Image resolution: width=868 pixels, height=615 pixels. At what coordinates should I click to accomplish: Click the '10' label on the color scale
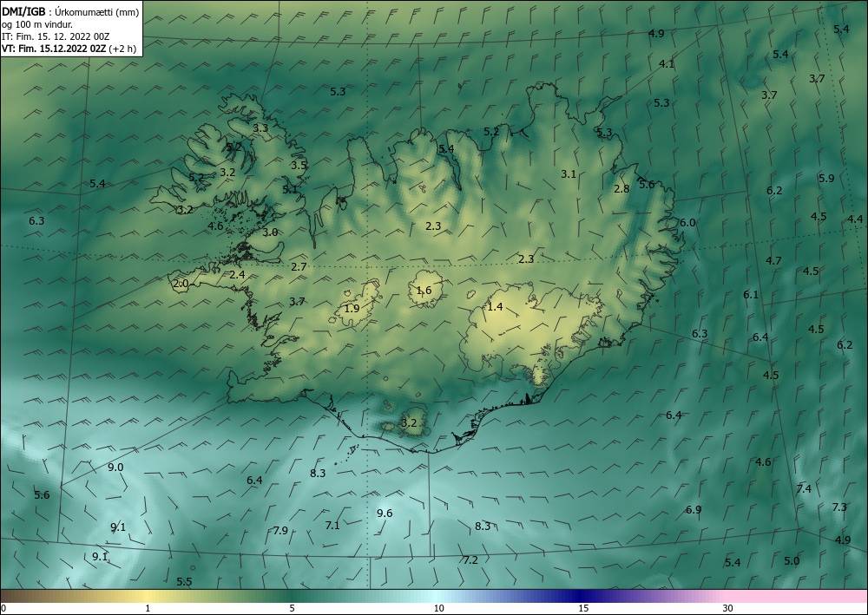coord(439,608)
